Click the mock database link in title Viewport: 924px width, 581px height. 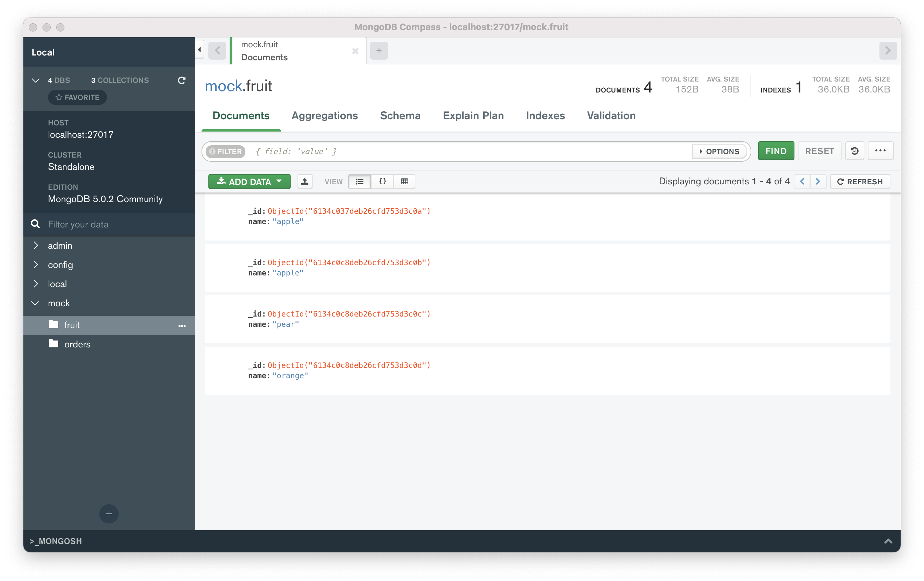pos(224,86)
